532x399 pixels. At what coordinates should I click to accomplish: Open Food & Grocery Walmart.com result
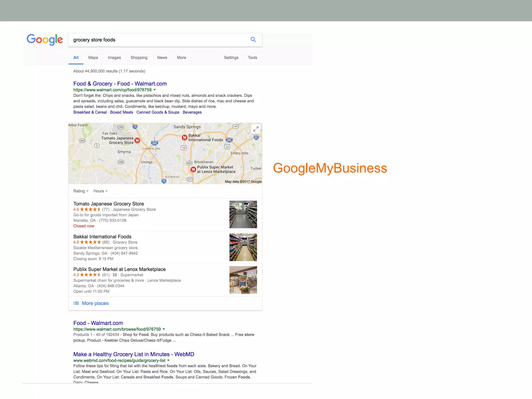[120, 84]
